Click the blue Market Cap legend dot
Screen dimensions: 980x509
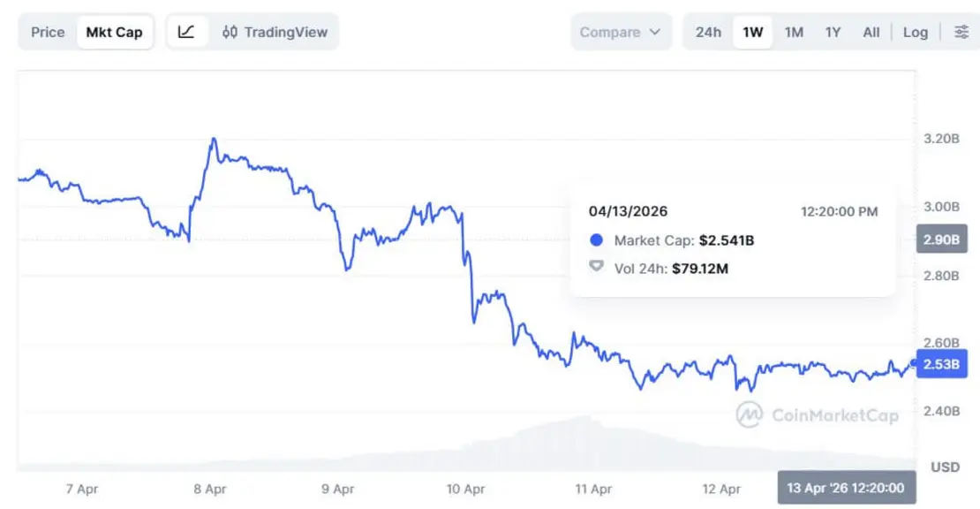click(x=596, y=240)
